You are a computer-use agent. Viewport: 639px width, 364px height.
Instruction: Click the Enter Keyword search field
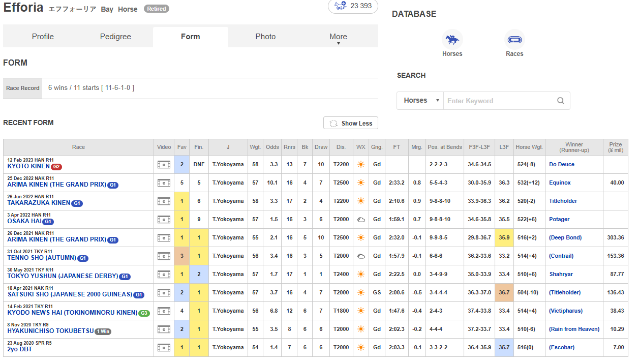500,101
